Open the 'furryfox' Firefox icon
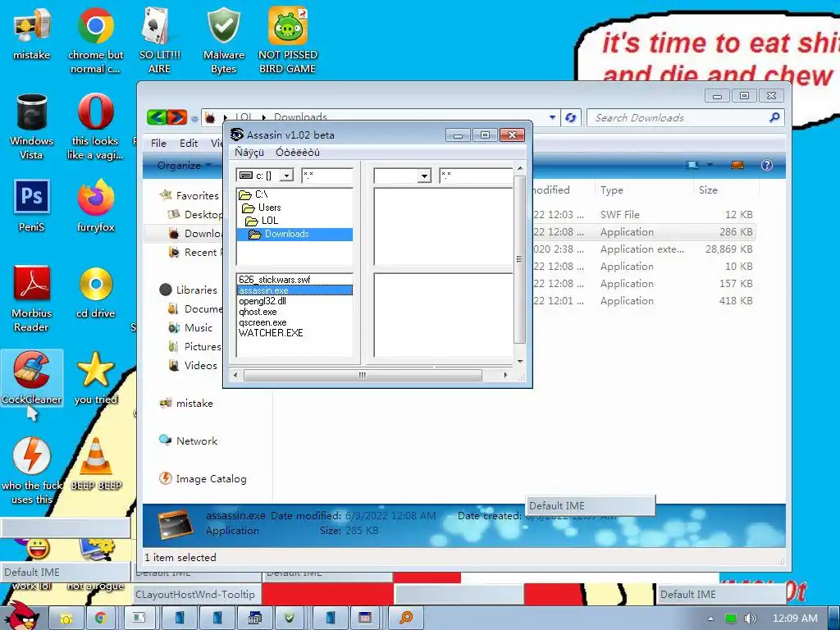 [x=95, y=206]
